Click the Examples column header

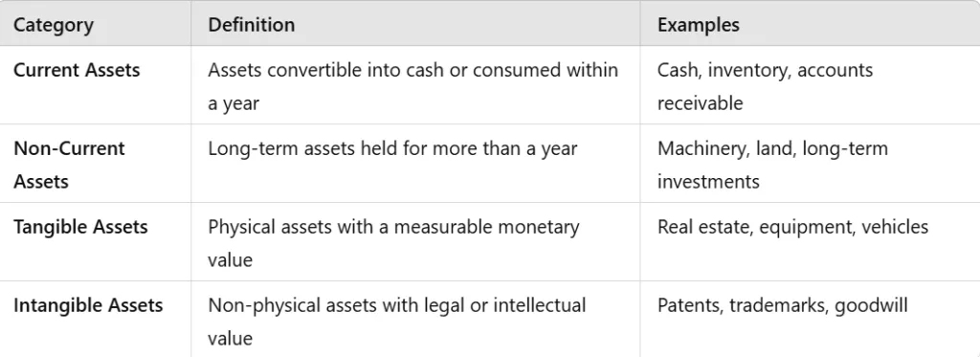point(698,25)
